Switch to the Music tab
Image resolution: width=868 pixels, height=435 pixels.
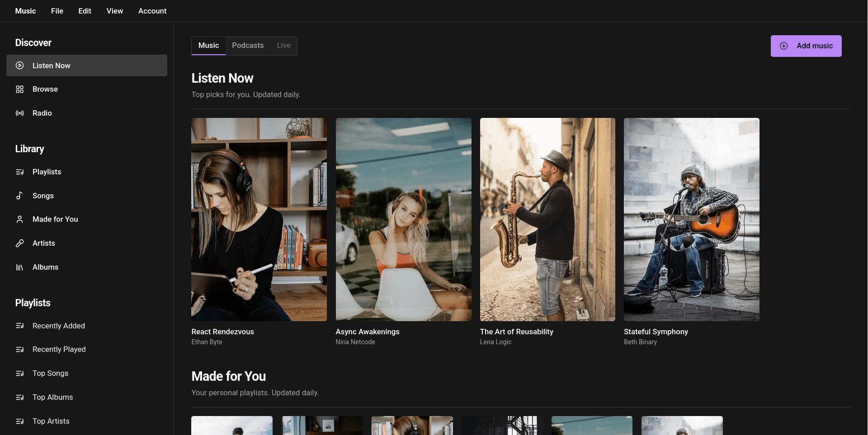click(x=208, y=46)
